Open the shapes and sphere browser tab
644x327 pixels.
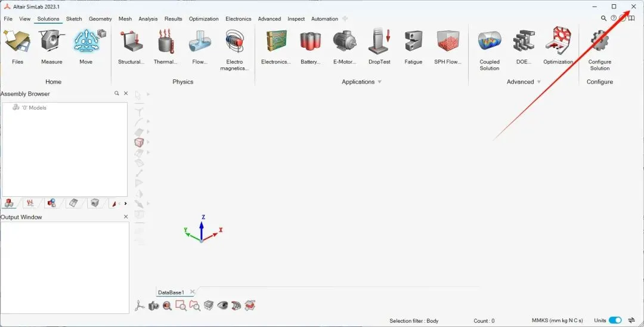click(52, 203)
